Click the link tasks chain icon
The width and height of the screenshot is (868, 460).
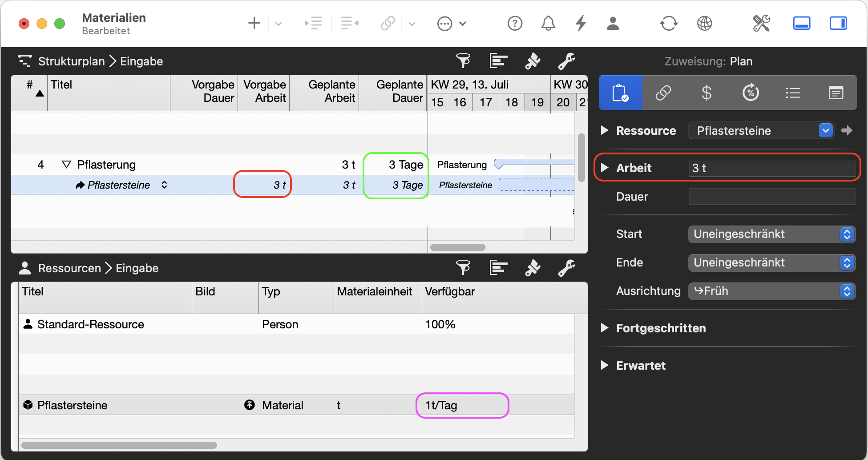pyautogui.click(x=388, y=23)
